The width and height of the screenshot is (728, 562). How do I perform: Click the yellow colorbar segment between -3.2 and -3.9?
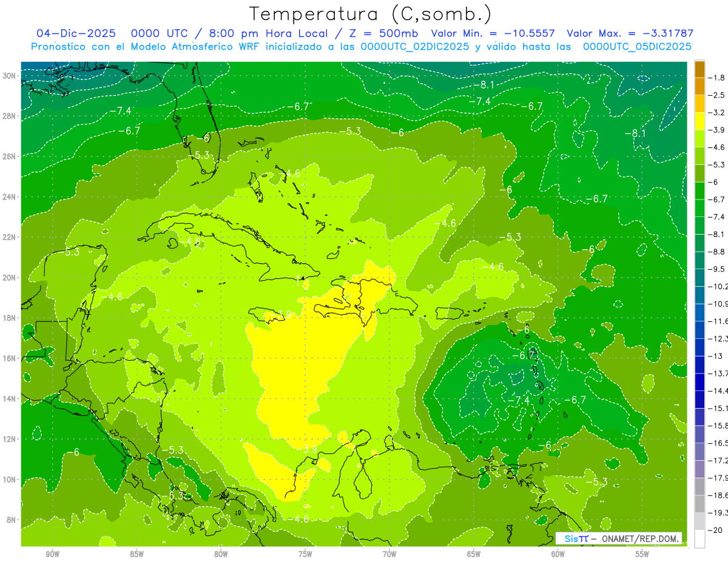coord(699,121)
